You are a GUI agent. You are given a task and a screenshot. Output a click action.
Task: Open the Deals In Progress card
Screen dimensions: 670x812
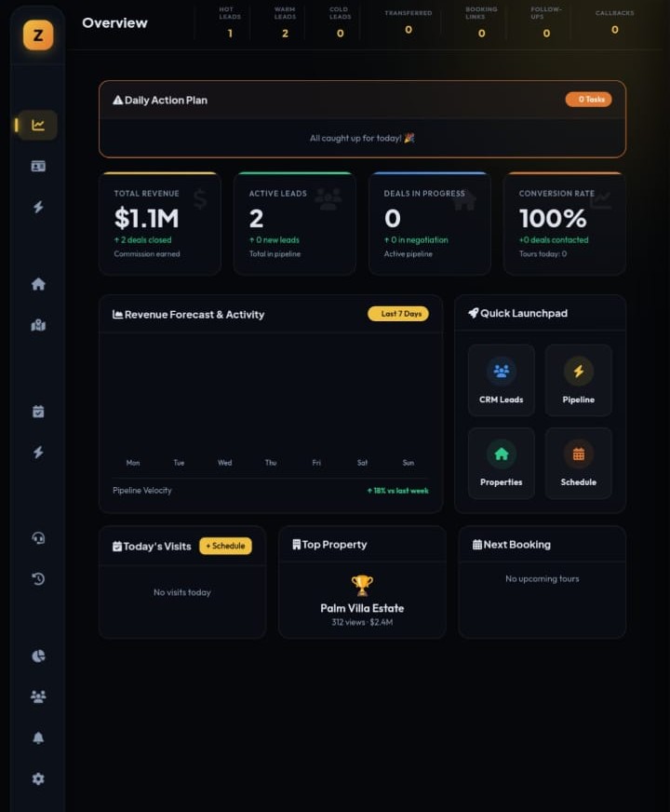[x=429, y=223]
